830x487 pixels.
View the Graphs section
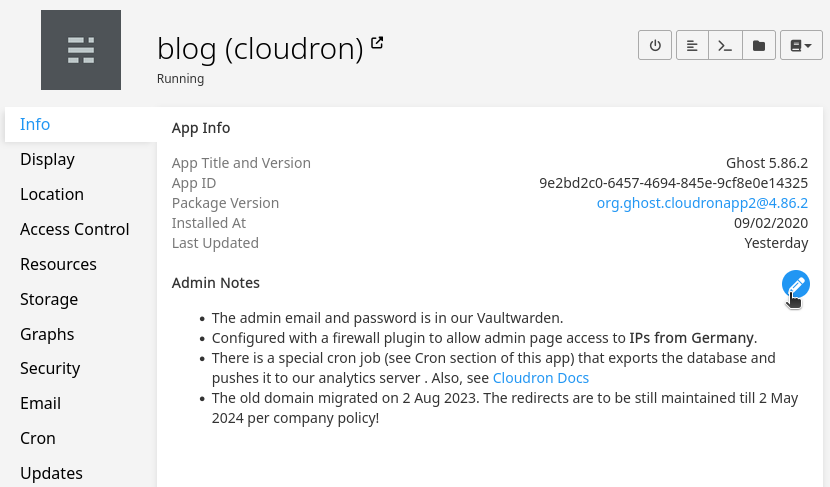click(47, 334)
